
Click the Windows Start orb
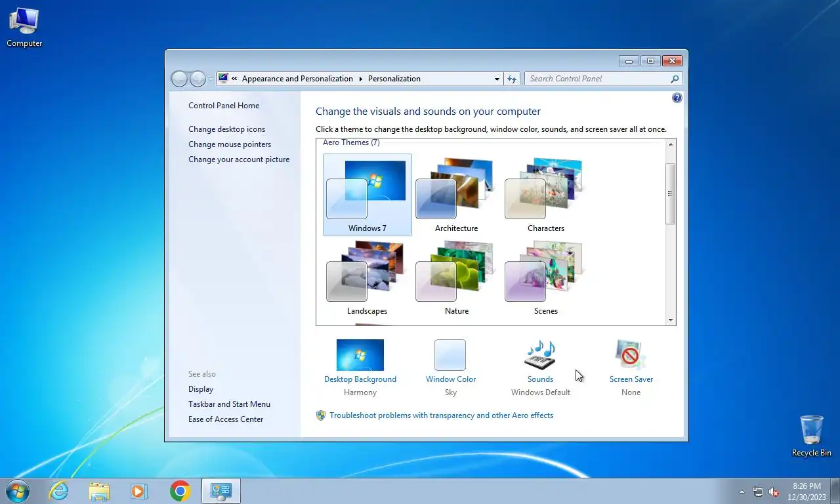pyautogui.click(x=17, y=491)
